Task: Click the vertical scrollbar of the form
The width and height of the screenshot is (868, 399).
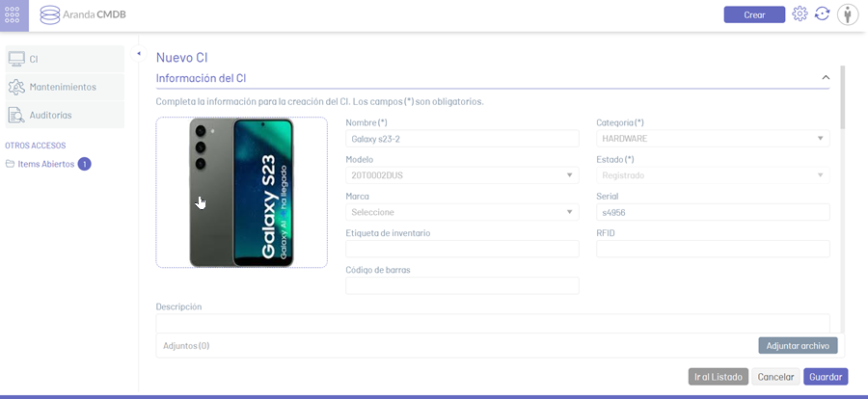Action: pos(843,96)
